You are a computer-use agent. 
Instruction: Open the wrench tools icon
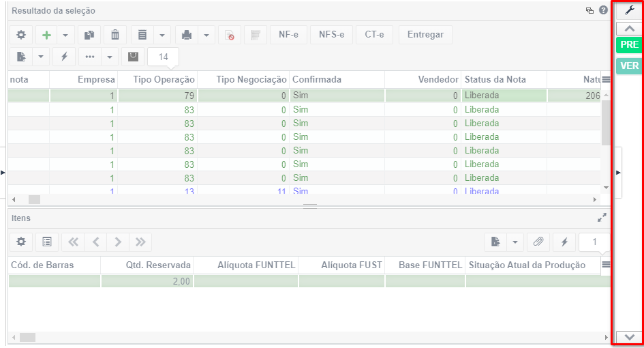pyautogui.click(x=629, y=11)
